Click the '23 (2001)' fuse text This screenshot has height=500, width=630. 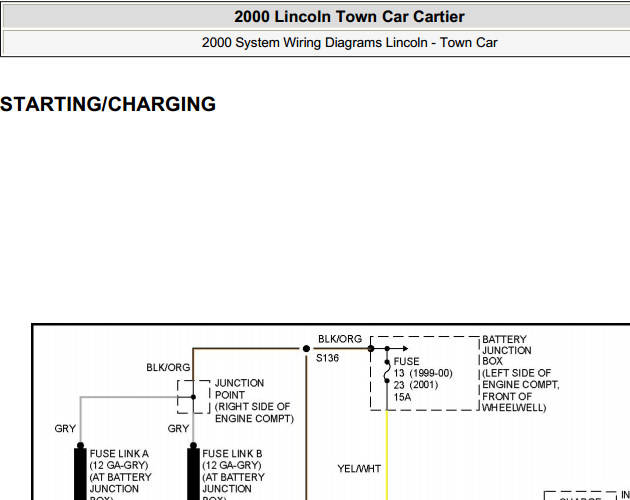pyautogui.click(x=416, y=385)
